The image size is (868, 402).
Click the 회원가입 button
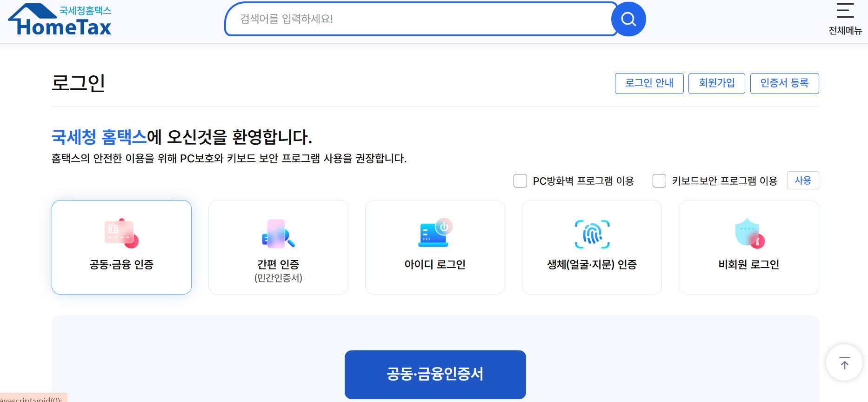pos(717,83)
